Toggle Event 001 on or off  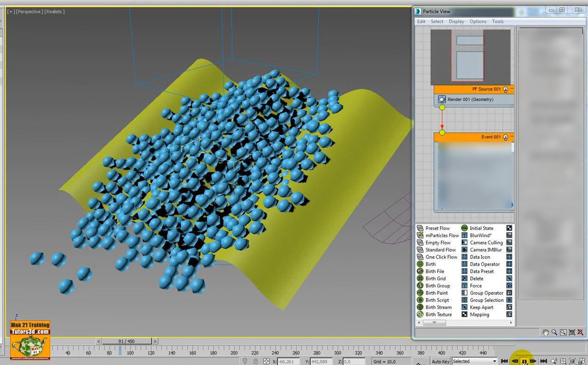tap(505, 137)
